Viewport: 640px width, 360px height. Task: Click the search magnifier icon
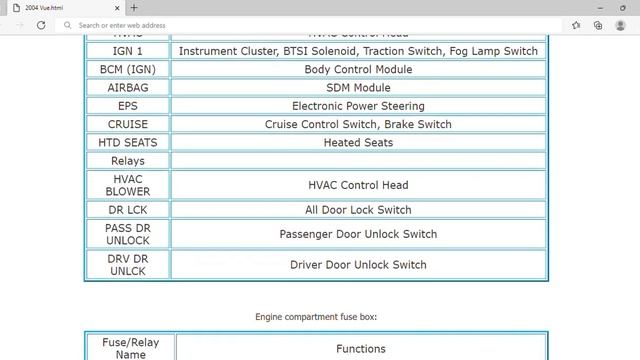[68, 25]
